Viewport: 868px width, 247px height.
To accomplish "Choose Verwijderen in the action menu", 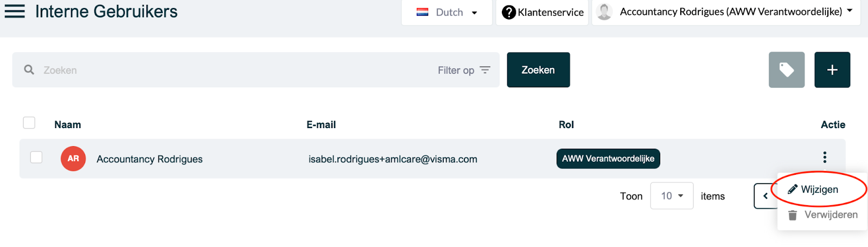I will point(822,215).
